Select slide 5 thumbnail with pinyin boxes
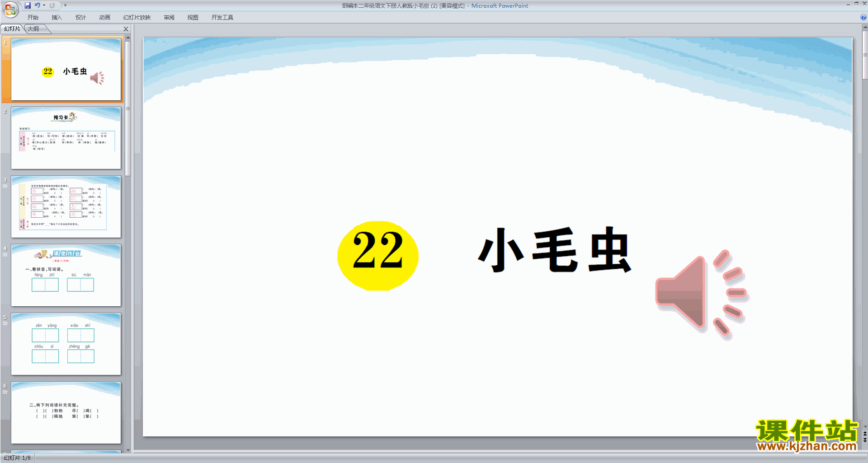868x463 pixels. point(66,344)
